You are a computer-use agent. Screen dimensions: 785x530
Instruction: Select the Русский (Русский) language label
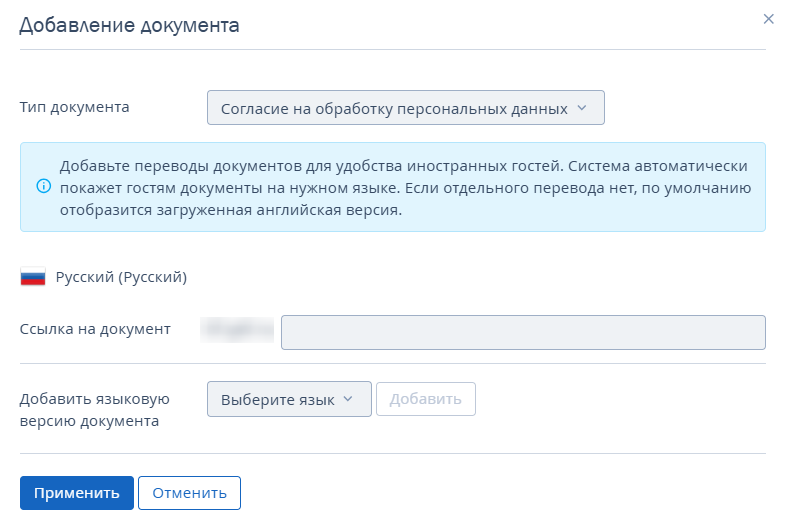click(x=121, y=277)
